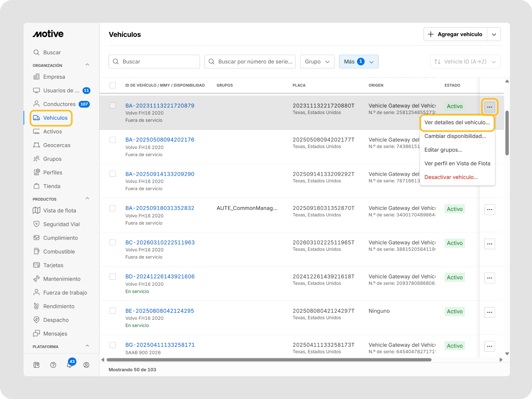Viewport: 532px width, 399px height.
Task: Open the Grupo filter dropdown
Action: pos(317,62)
